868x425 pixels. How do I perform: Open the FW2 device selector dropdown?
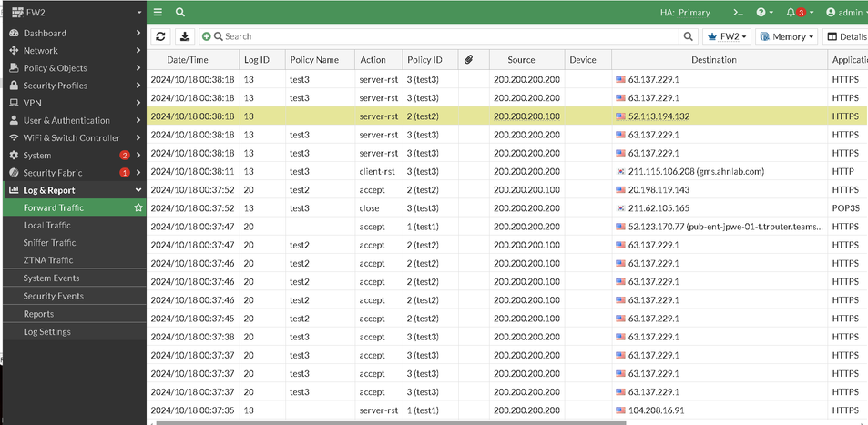coord(727,36)
